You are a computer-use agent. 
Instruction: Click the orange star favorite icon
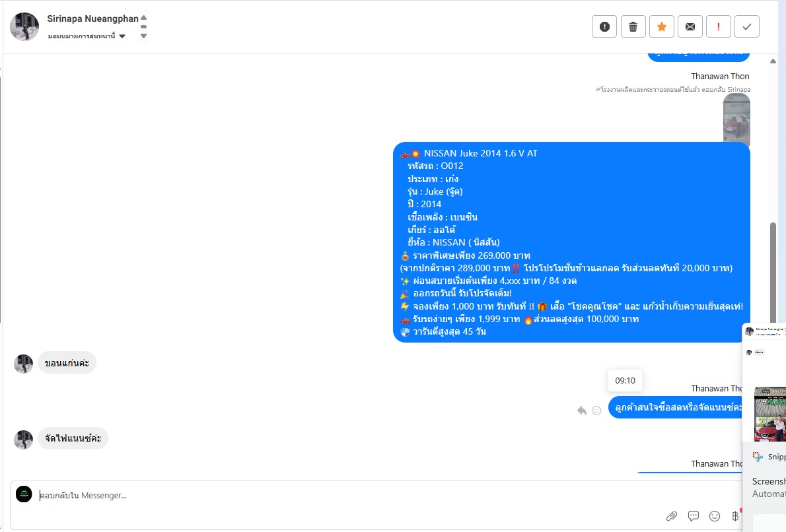click(x=662, y=26)
